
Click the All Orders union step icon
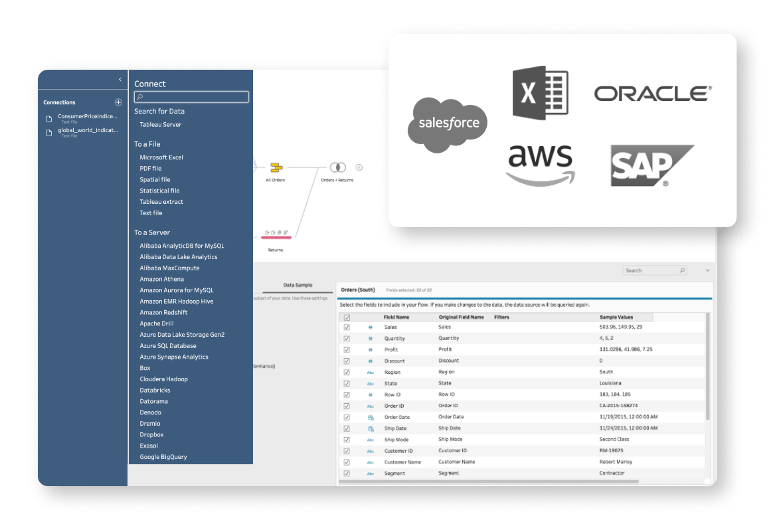[x=276, y=167]
